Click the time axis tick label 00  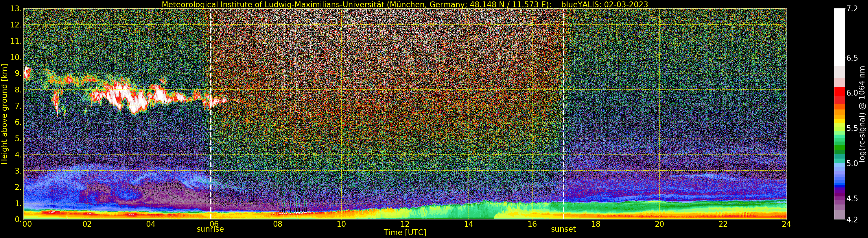27,224
